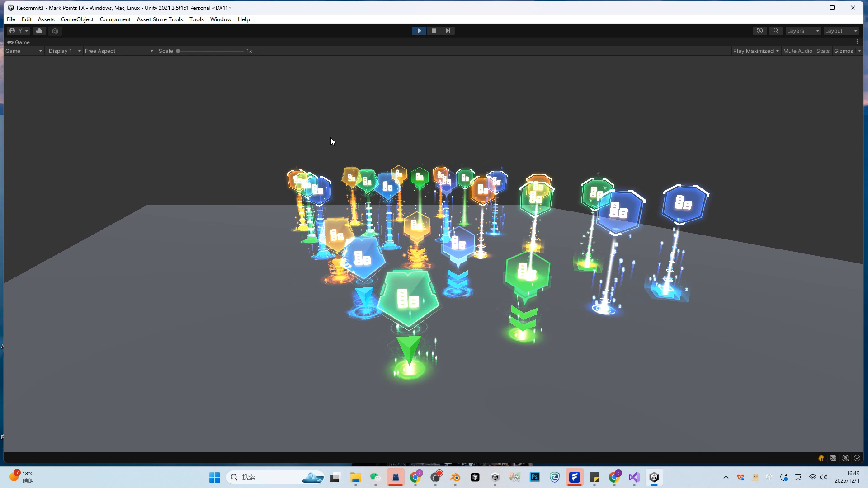Viewport: 868px width, 488px height.
Task: Open the cloud services icon
Action: 39,31
